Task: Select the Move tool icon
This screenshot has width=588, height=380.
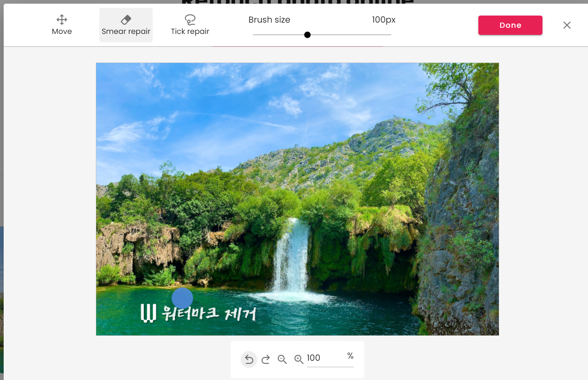Action: pos(62,20)
